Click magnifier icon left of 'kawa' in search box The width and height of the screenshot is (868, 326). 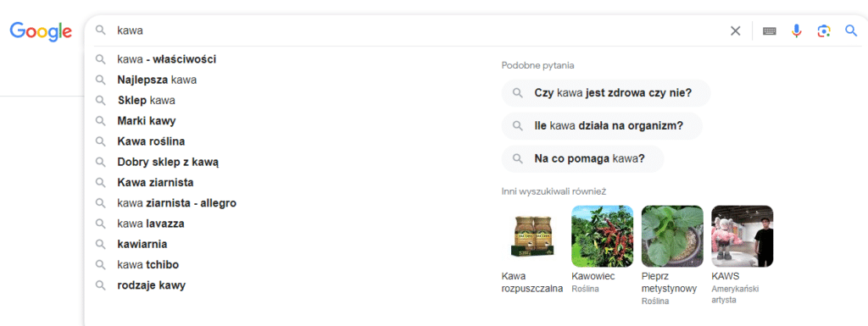pos(100,30)
